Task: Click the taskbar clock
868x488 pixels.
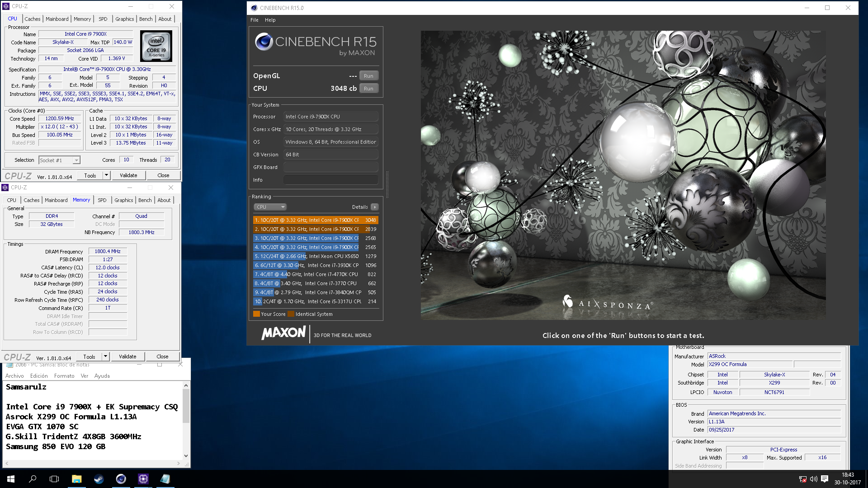Action: tap(848, 479)
